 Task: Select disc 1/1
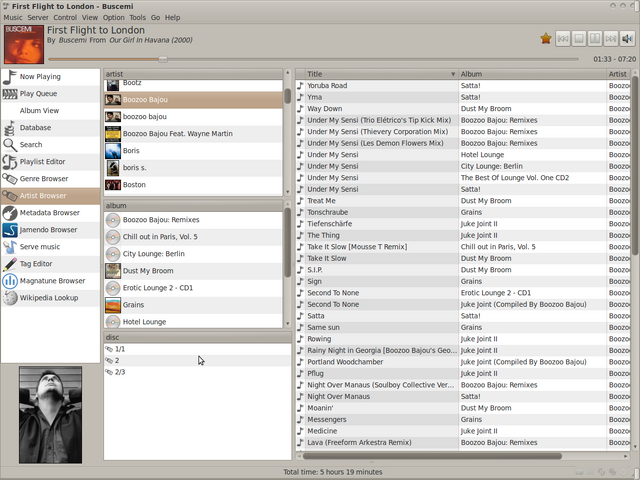[x=198, y=349]
